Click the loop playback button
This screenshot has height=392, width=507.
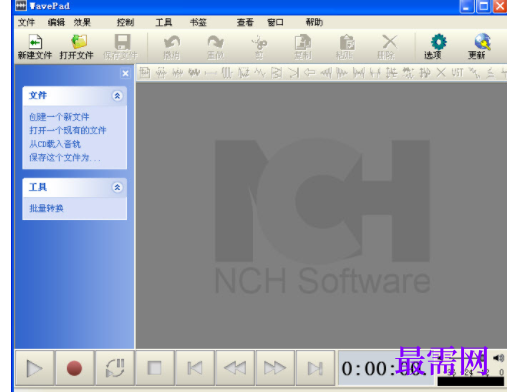click(x=115, y=368)
